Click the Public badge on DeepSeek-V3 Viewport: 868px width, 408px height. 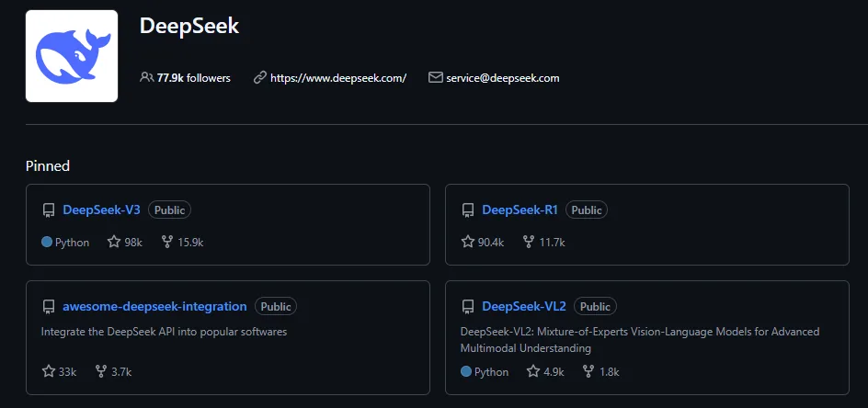click(x=169, y=210)
